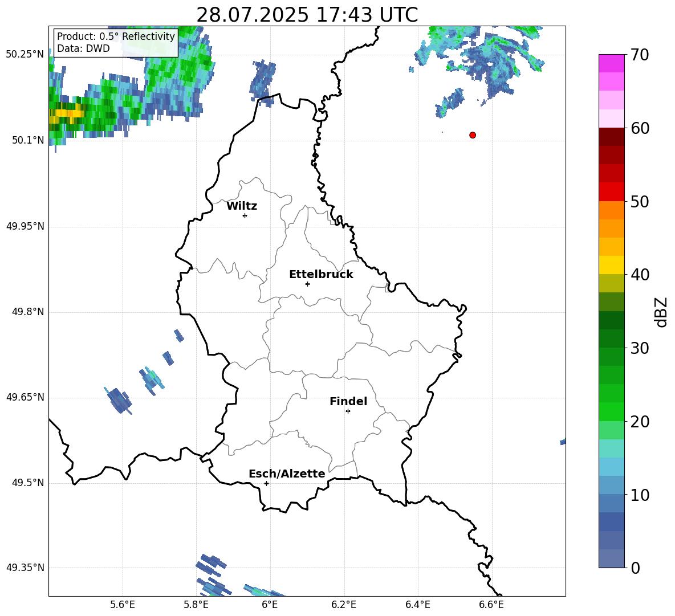This screenshot has width=675, height=616.
Task: Click the red dot marker on the map
Action: tap(473, 135)
